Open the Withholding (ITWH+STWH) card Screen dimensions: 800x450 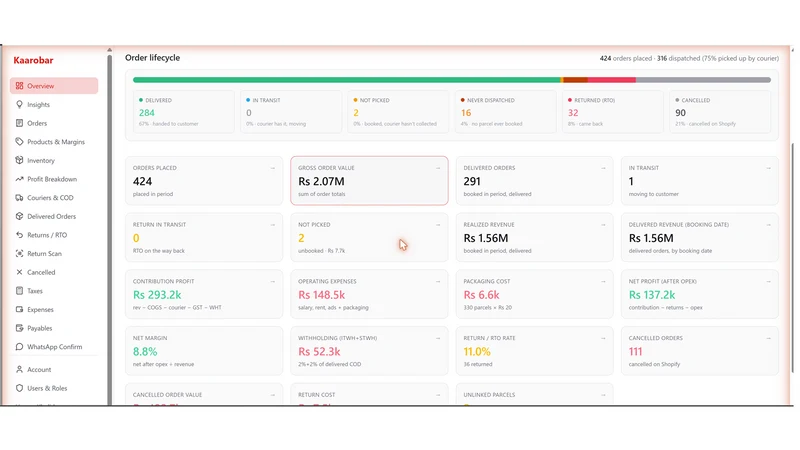pyautogui.click(x=369, y=351)
